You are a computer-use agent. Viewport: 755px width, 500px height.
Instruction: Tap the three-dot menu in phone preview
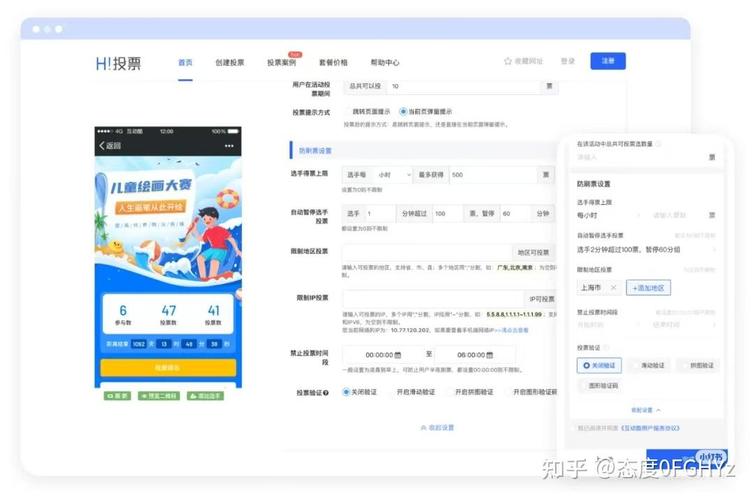(x=229, y=146)
